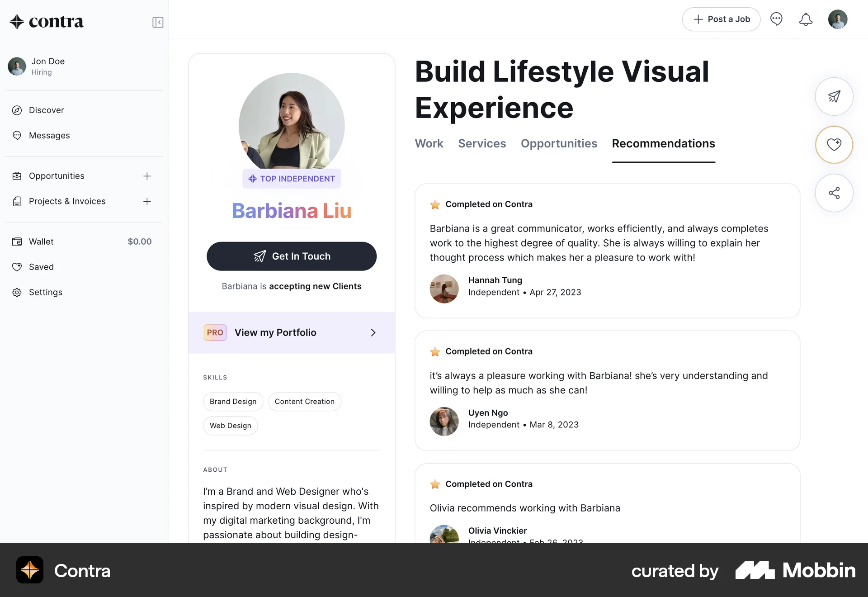Expand View my Portfolio with the chevron
Viewport: 868px width, 597px height.
click(373, 332)
